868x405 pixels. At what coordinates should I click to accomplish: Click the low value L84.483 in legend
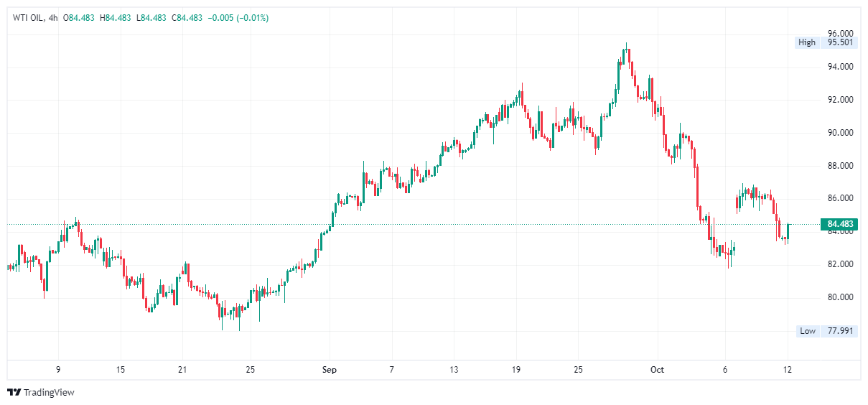pos(151,18)
